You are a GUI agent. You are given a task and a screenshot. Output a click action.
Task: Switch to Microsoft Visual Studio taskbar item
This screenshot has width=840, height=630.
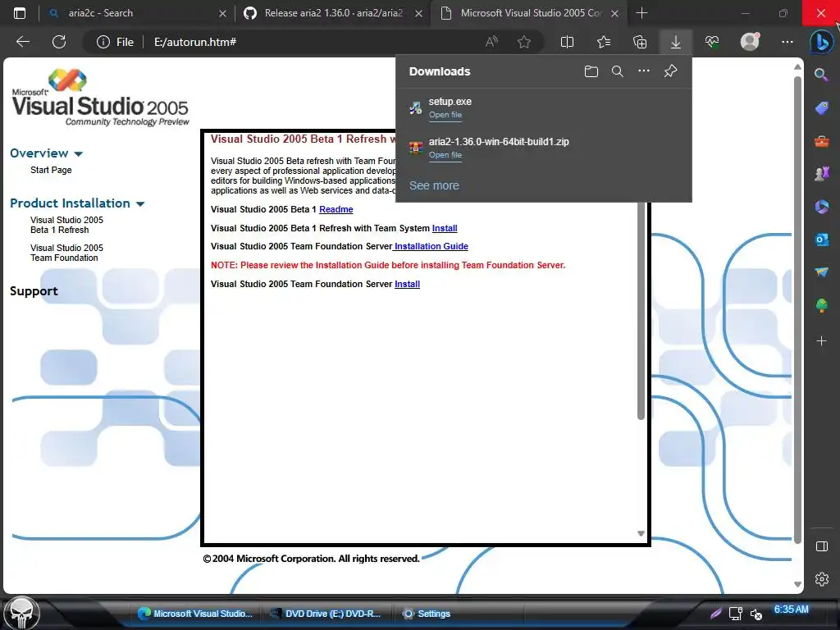pos(194,614)
